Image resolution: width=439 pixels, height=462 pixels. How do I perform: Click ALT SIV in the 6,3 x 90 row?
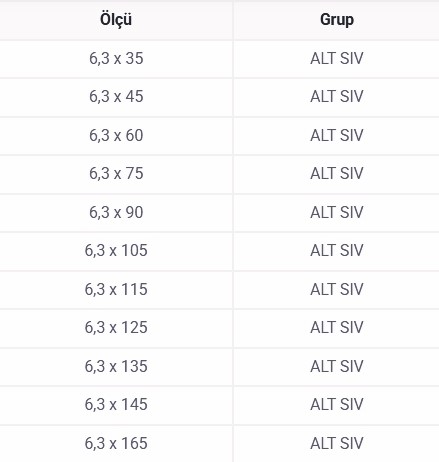click(337, 213)
